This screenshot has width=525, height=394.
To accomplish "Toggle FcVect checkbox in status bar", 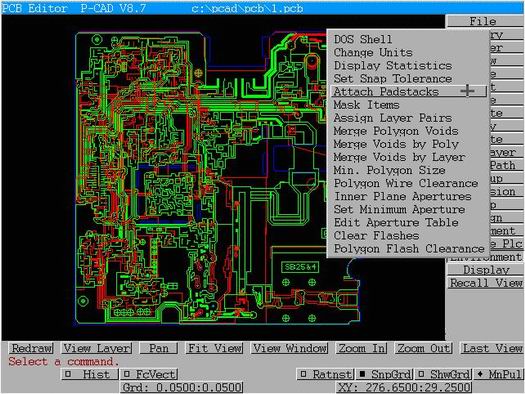I will click(149, 374).
